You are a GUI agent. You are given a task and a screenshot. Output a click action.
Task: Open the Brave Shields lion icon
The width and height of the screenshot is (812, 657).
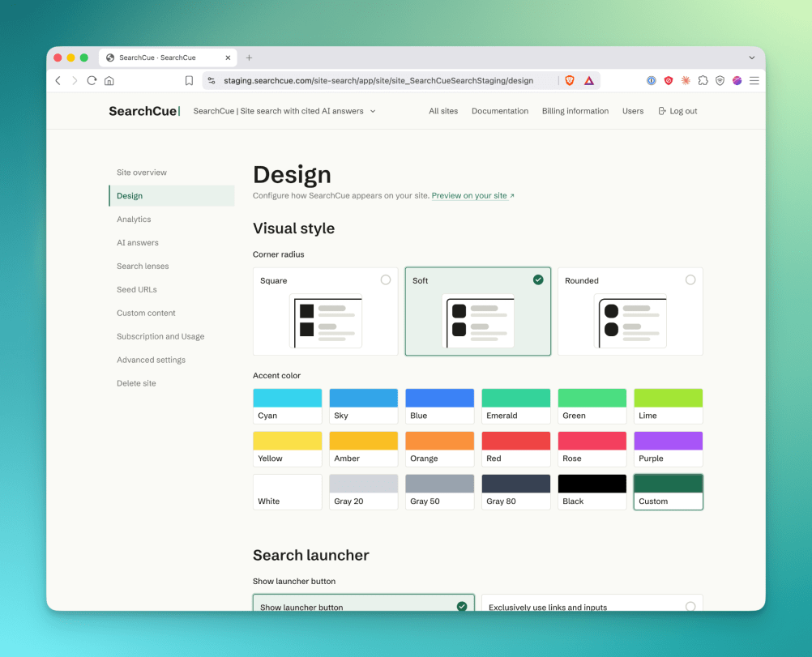click(x=570, y=81)
